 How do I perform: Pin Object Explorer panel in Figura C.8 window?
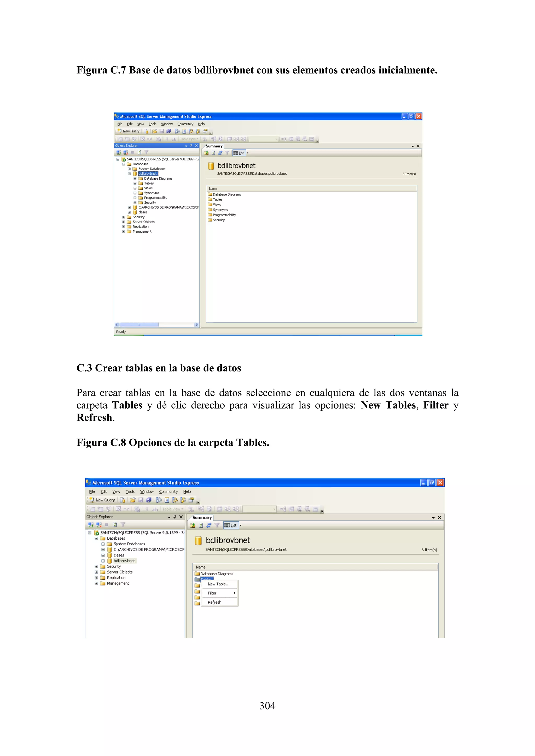[175, 517]
